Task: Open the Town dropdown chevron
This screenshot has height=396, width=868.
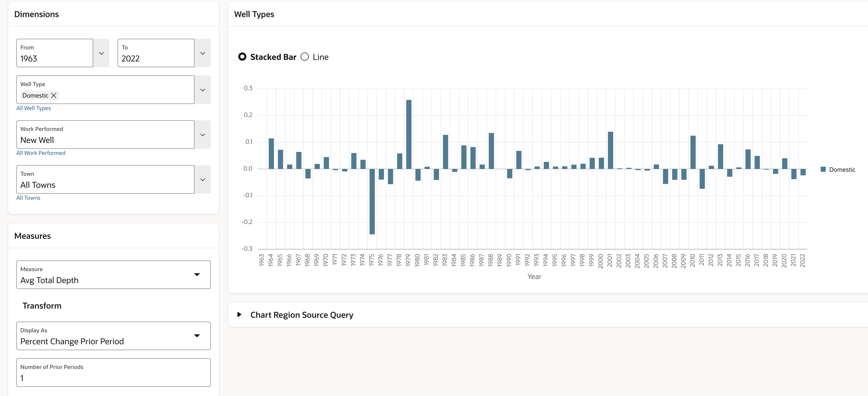Action: click(x=203, y=180)
